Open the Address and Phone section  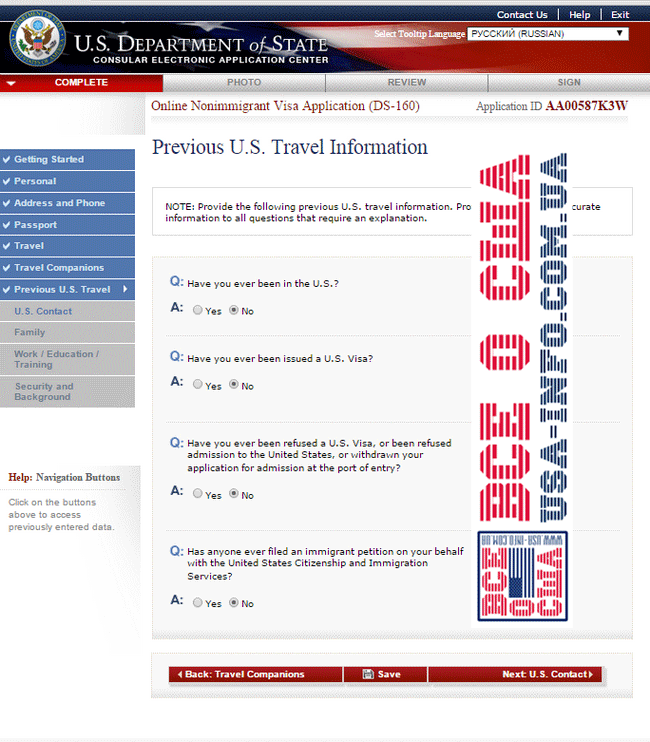pos(67,203)
